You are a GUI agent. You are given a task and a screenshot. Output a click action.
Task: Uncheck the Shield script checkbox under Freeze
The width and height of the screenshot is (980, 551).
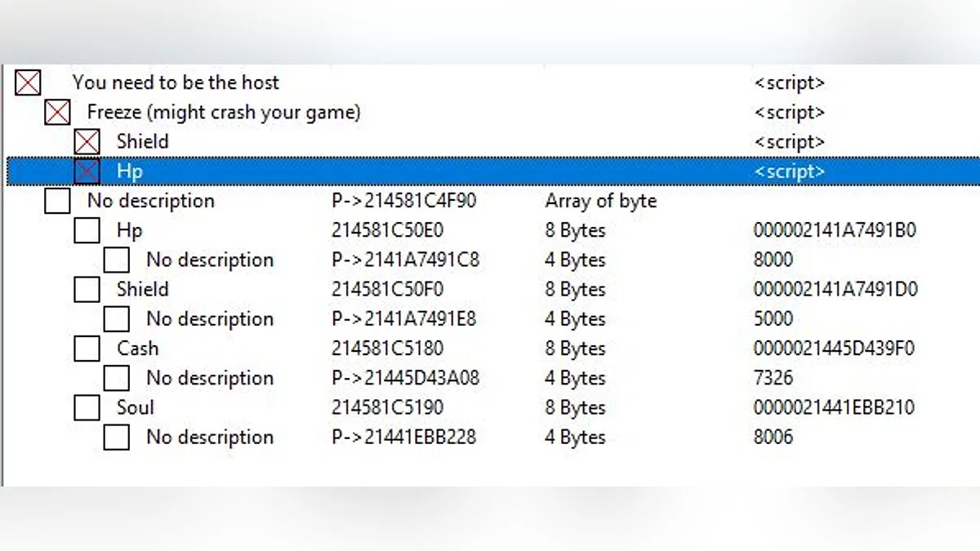(x=87, y=141)
